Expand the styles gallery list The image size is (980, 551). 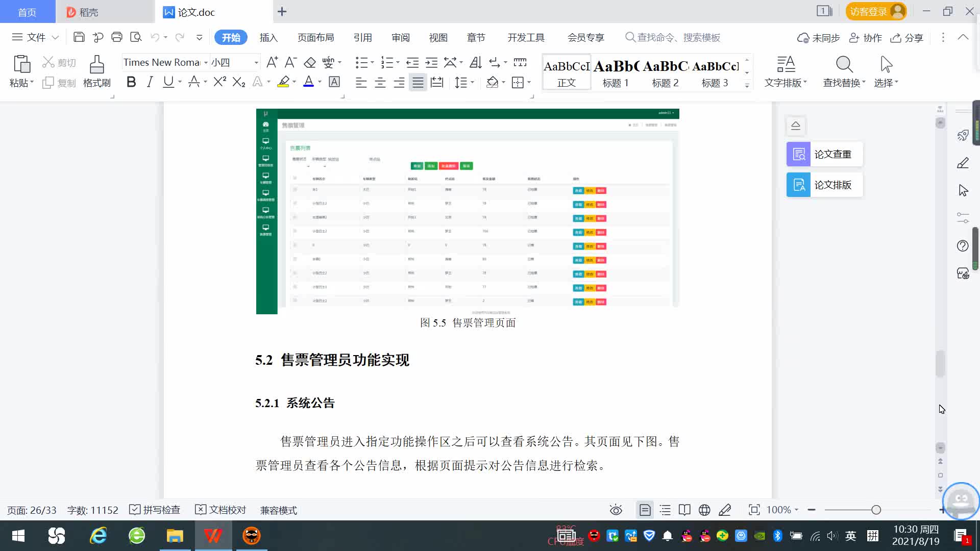tap(747, 85)
